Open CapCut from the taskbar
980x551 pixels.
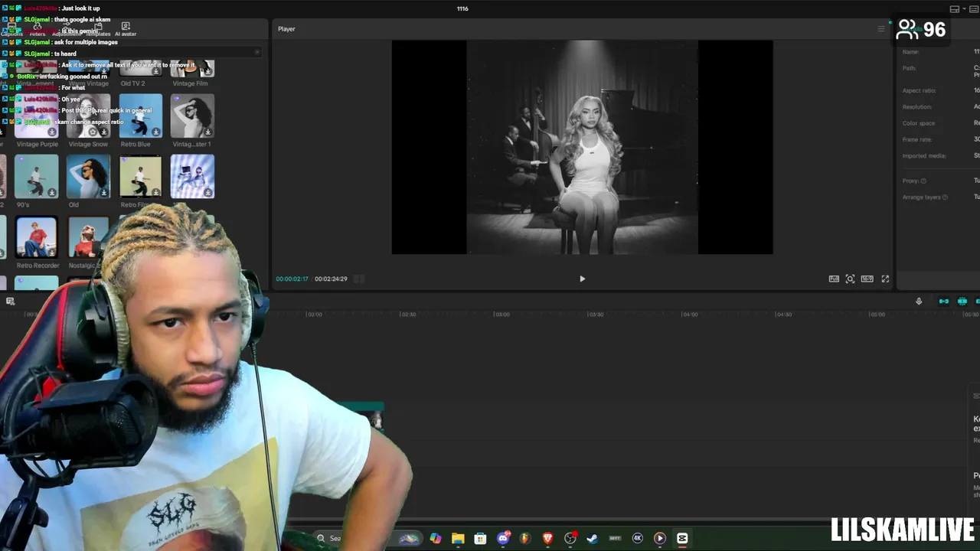pyautogui.click(x=682, y=539)
